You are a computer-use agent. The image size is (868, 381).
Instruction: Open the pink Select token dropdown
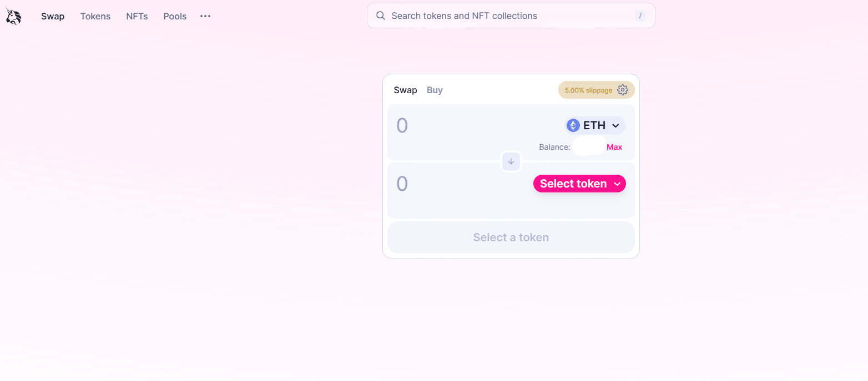579,184
